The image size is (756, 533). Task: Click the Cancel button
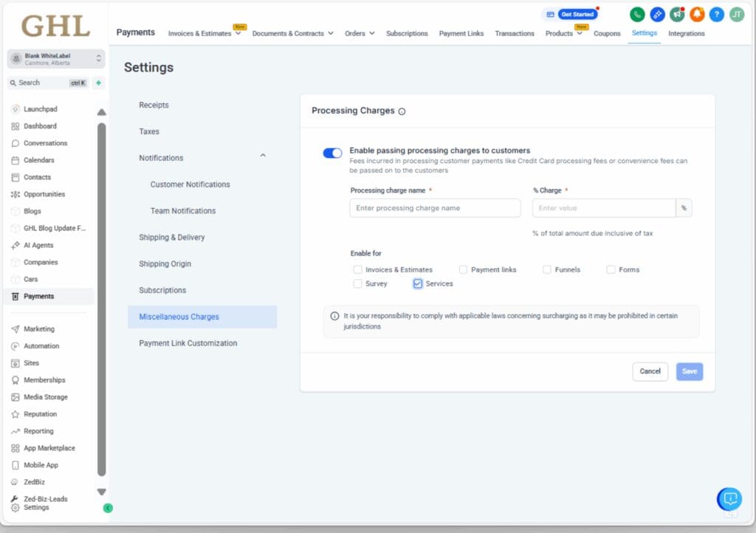[650, 371]
